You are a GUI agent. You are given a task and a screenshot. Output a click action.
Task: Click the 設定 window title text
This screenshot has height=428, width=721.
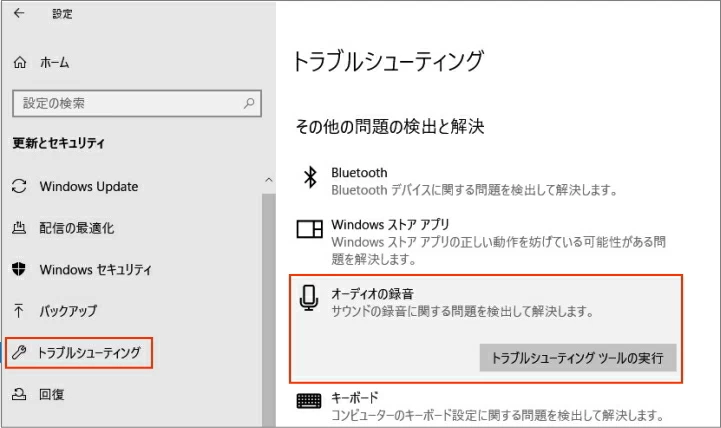(x=62, y=14)
